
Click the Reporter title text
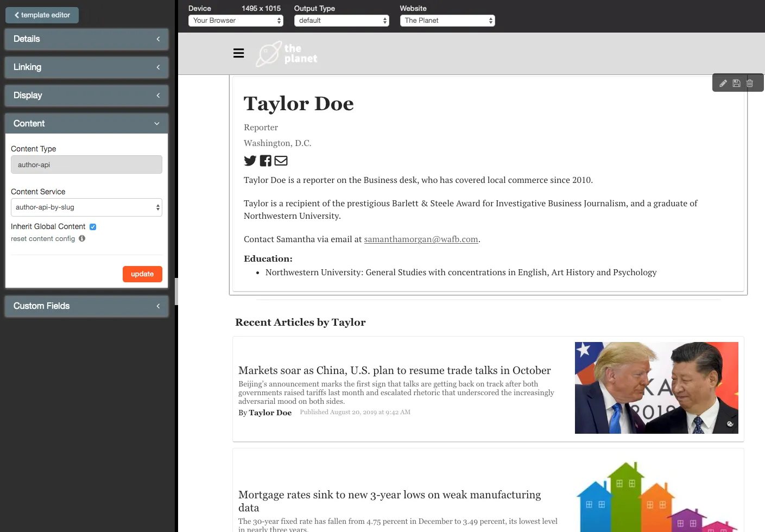261,128
